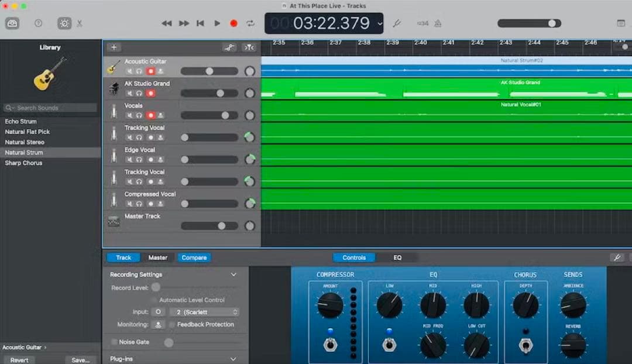Open the tuner with the tuning fork icon
Viewport: 632px width, 364px height.
(x=397, y=23)
